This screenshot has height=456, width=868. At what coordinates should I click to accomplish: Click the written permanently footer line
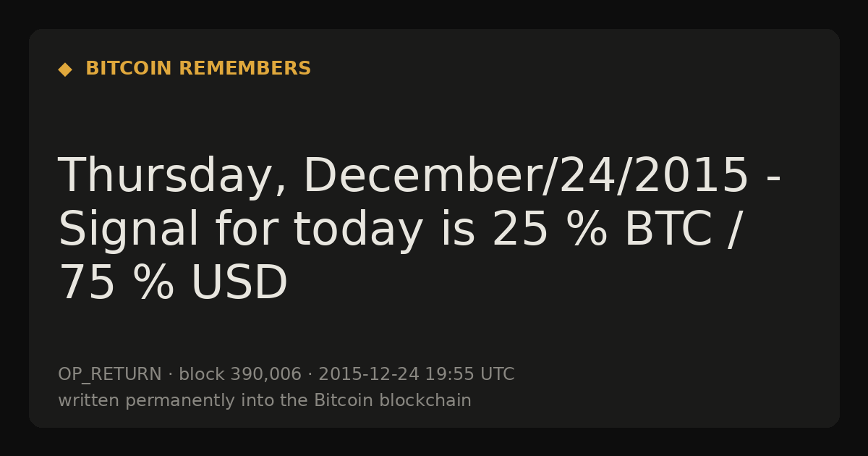coord(265,400)
